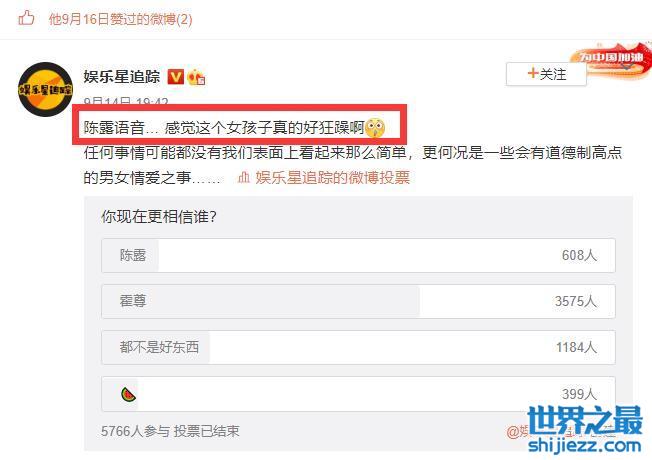652x460 pixels.
Task: Click the 3575人 vote count bar
Action: (x=575, y=301)
